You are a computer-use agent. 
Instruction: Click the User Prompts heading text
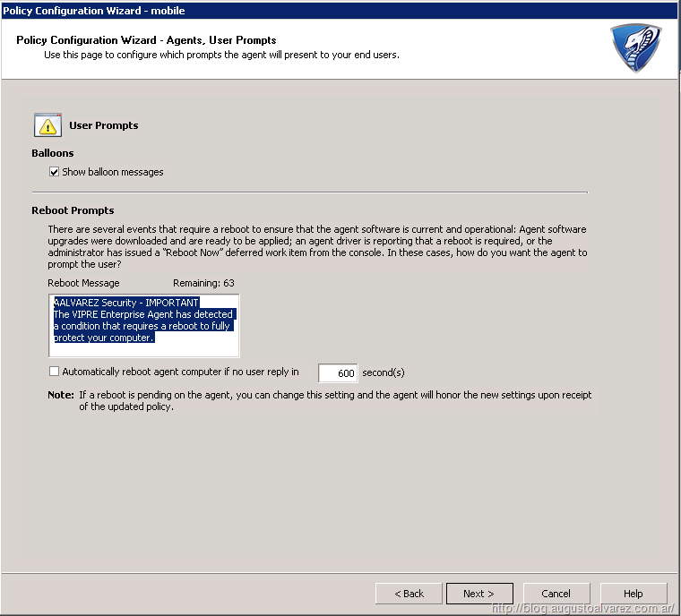tap(104, 125)
